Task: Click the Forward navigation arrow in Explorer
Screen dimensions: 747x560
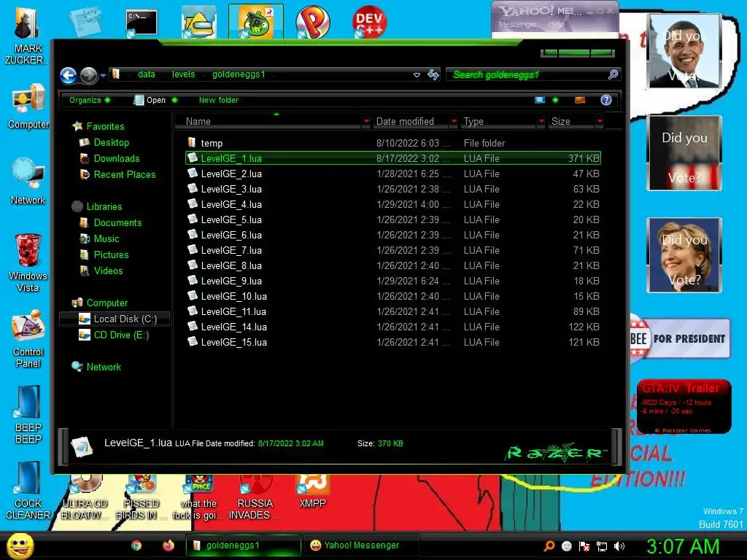Action: (88, 75)
